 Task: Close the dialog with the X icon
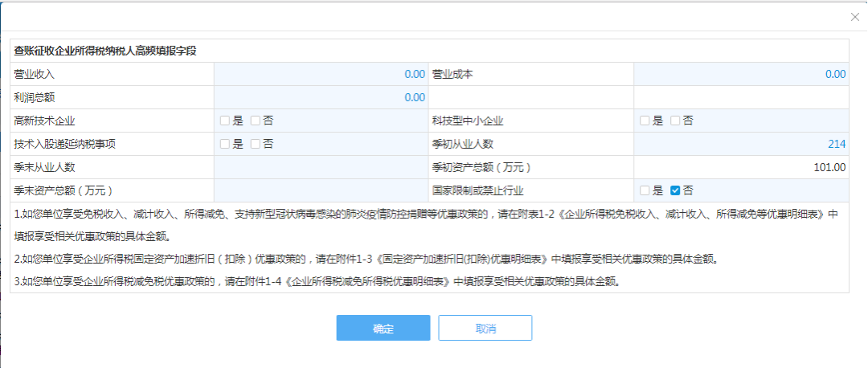[x=854, y=17]
